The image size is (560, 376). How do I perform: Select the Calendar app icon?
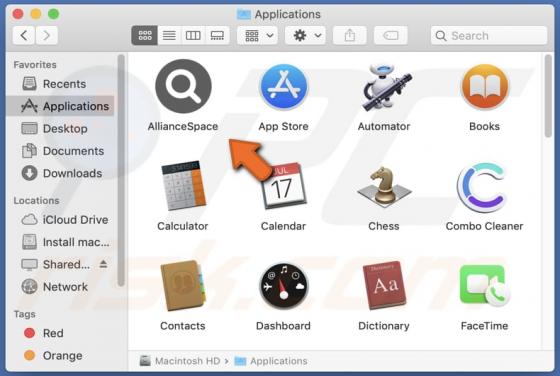point(284,186)
